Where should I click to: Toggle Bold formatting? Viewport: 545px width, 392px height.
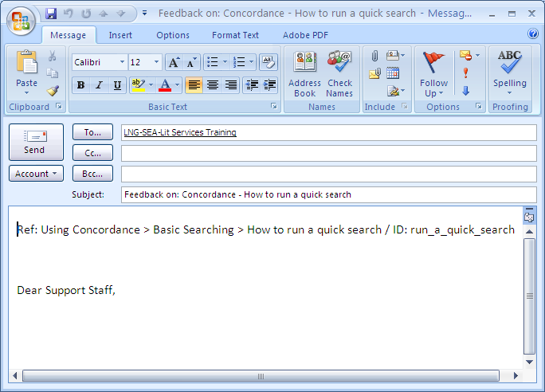click(x=81, y=84)
